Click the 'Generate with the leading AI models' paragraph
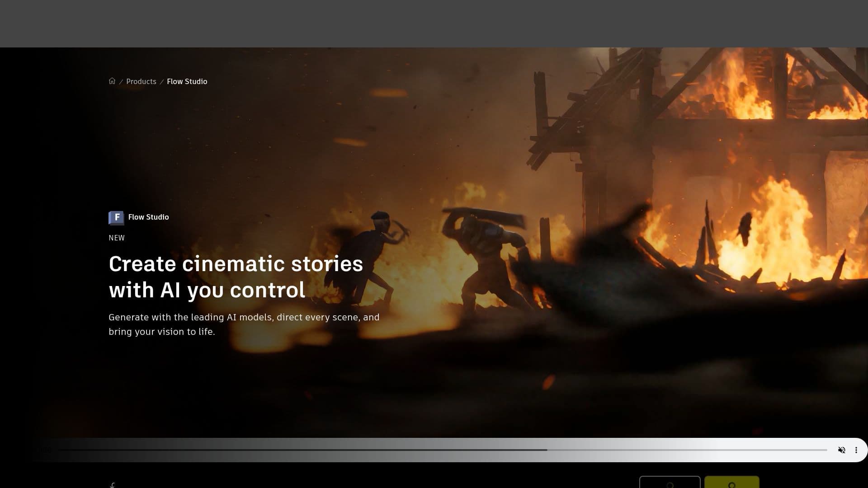This screenshot has height=488, width=868. [244, 324]
